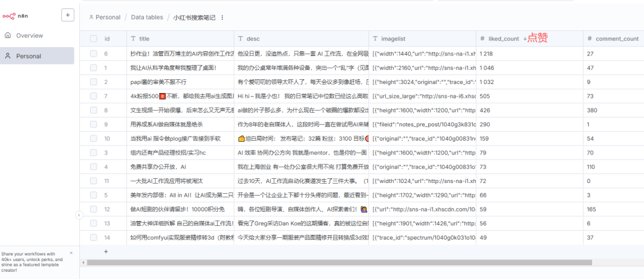Click the text type icon of desc column
Viewport: 644px width, 279px height.
pyautogui.click(x=241, y=39)
